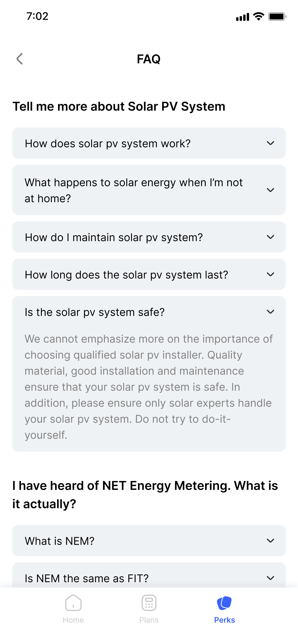Tap the solar safety answer paragraph
This screenshot has width=298, height=644.
pos(149,387)
